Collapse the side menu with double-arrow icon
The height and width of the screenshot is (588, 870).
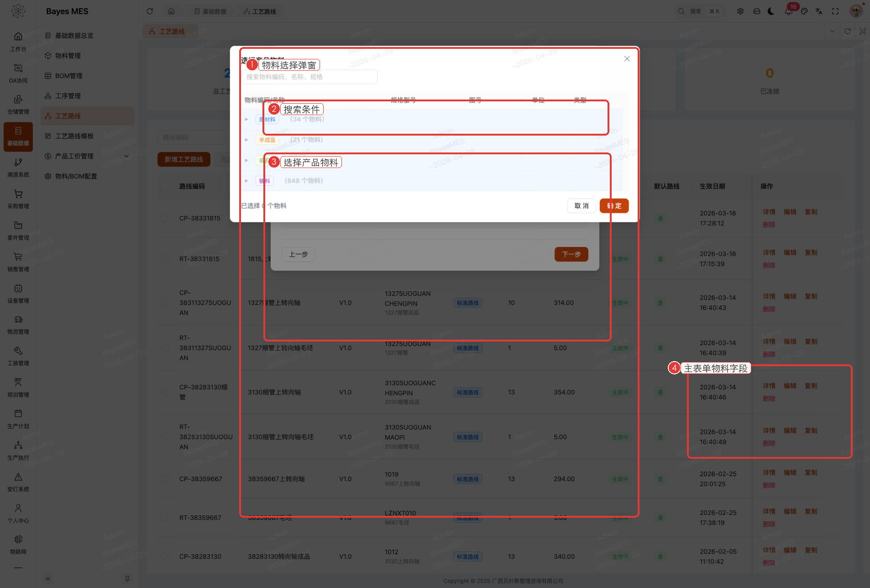click(48, 579)
